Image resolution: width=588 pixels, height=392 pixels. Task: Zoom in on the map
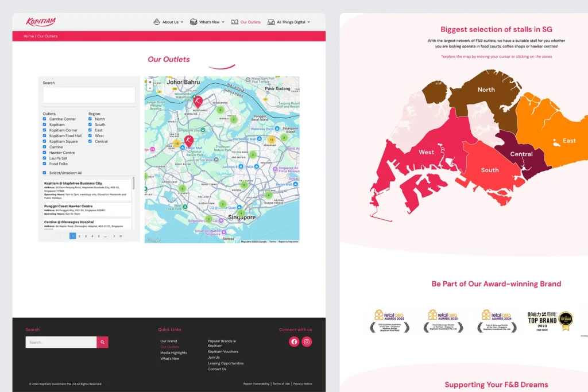tap(150, 82)
